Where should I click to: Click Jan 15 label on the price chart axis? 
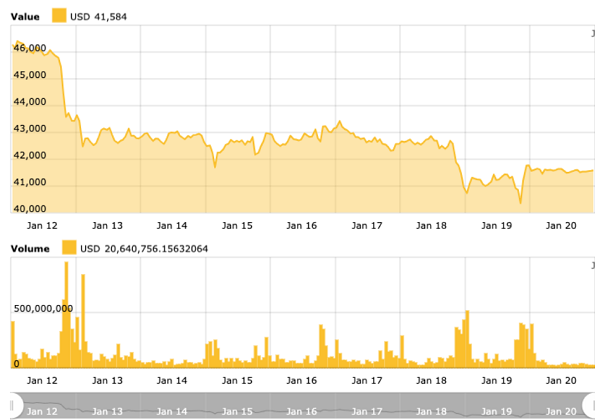[237, 226]
